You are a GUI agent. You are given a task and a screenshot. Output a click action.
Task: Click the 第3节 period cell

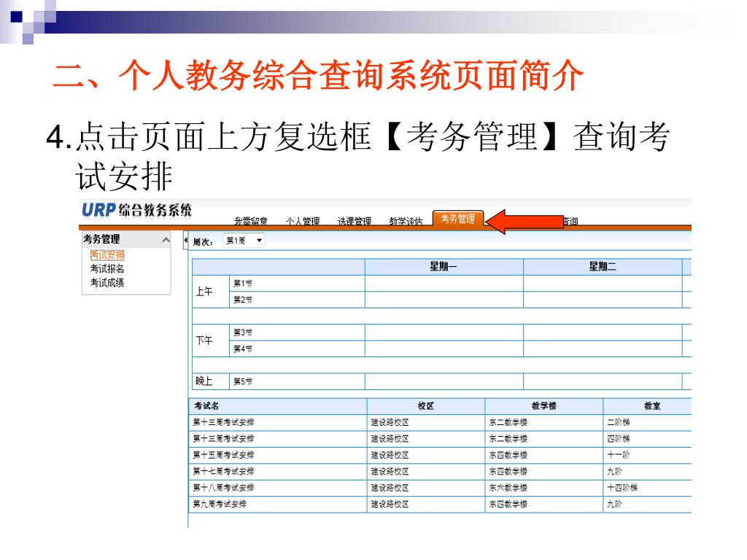[x=297, y=332]
